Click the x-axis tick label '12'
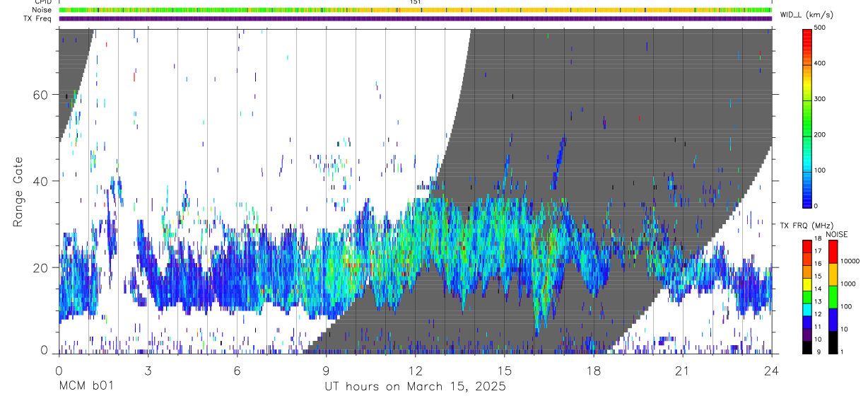This screenshot has width=868, height=401. click(x=415, y=370)
